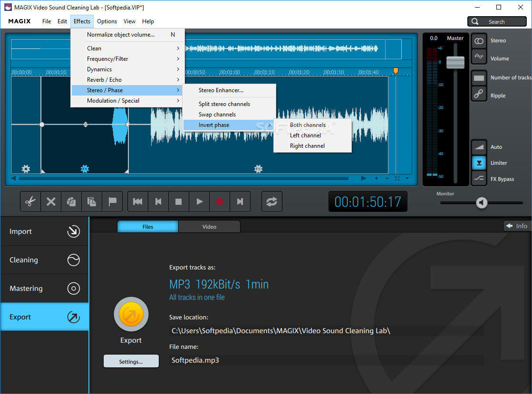This screenshot has height=394, width=532.
Task: Click the Master volume fader
Action: click(455, 62)
